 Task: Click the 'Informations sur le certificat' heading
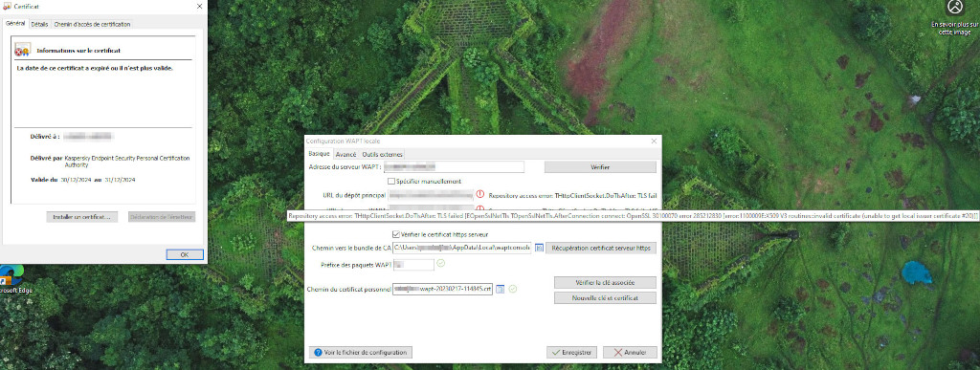pyautogui.click(x=78, y=51)
